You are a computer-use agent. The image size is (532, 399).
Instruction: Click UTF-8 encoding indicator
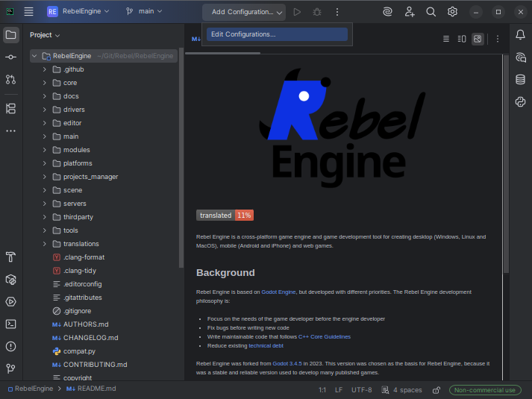pos(361,390)
